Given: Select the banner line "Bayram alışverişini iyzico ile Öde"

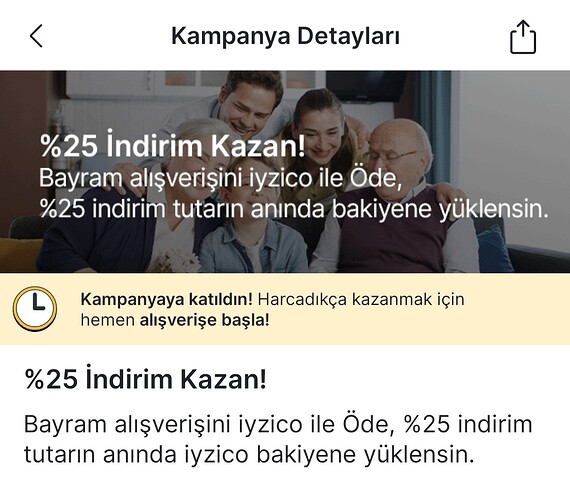Looking at the screenshot, I should coord(220,178).
